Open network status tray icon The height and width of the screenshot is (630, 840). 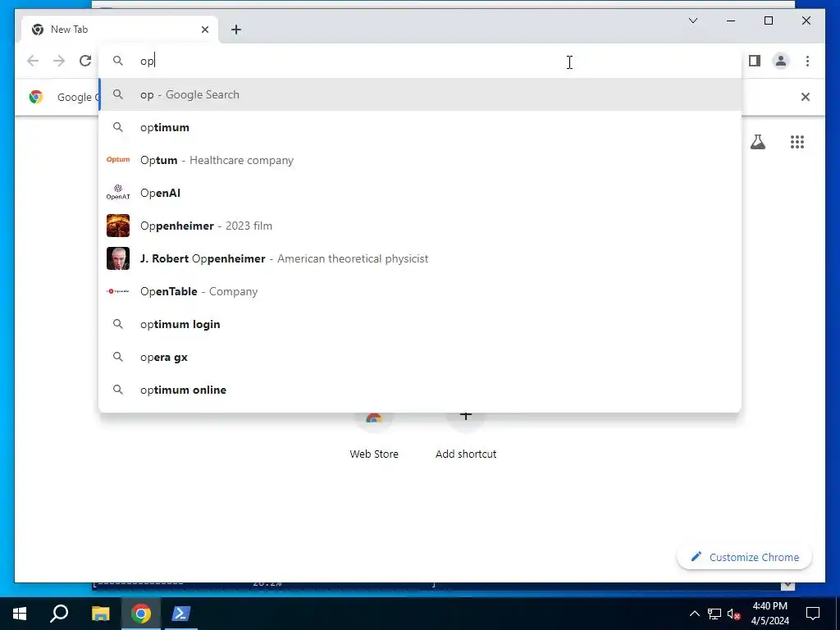(714, 614)
